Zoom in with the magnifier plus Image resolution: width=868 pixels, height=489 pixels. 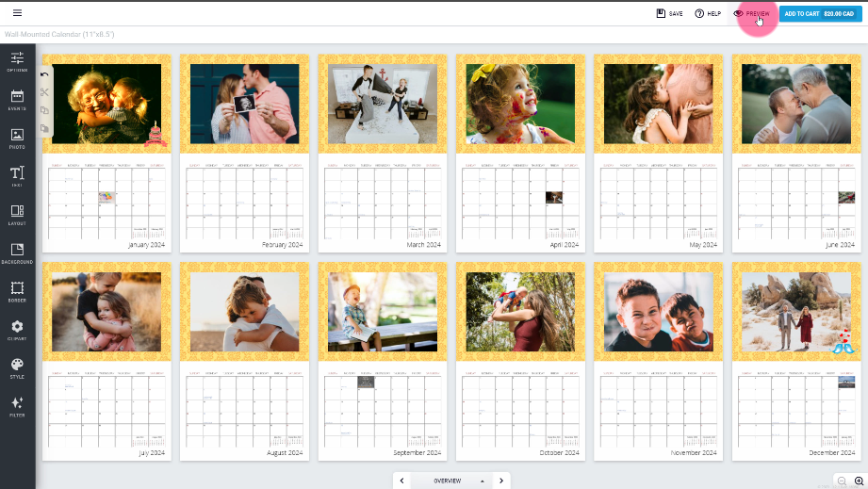[858, 481]
